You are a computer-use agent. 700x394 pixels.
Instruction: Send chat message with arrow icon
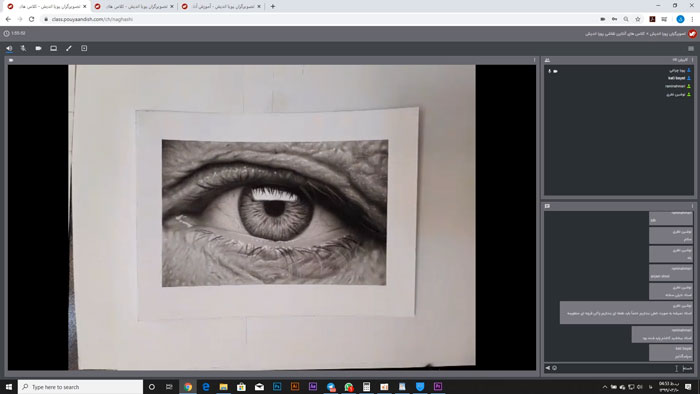point(547,368)
